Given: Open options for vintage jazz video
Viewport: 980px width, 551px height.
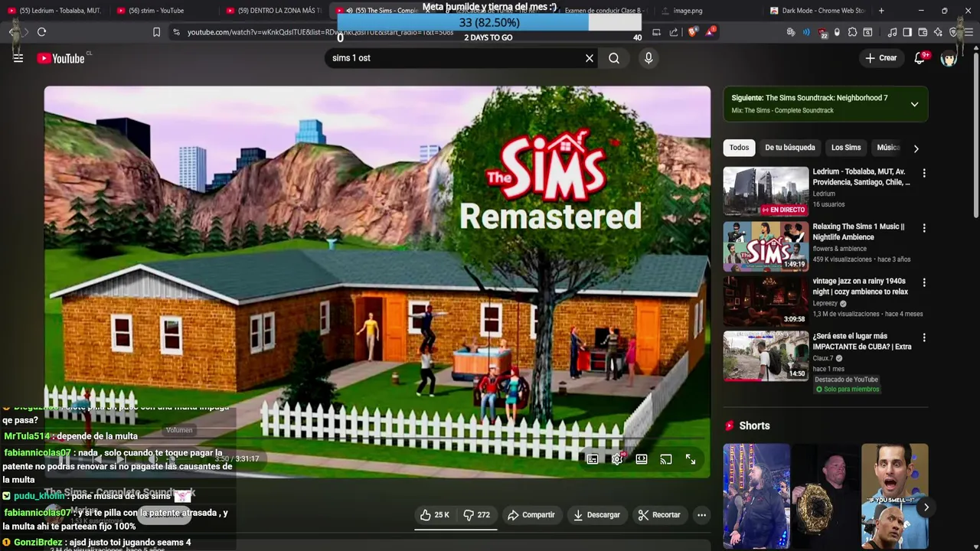Looking at the screenshot, I should [924, 282].
